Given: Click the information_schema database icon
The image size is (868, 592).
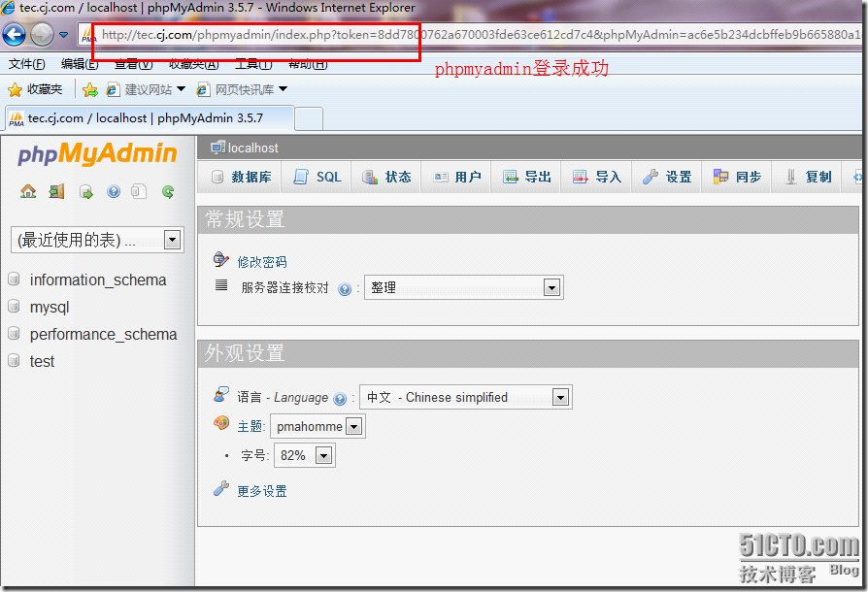Looking at the screenshot, I should [14, 279].
